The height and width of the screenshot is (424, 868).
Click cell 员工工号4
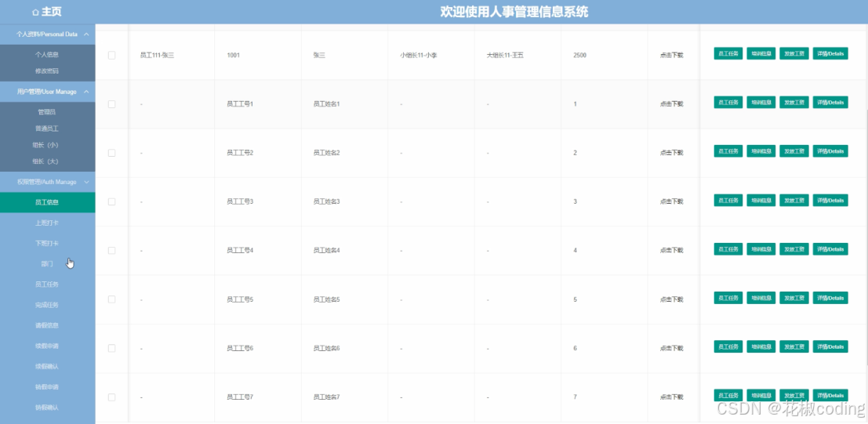(240, 250)
